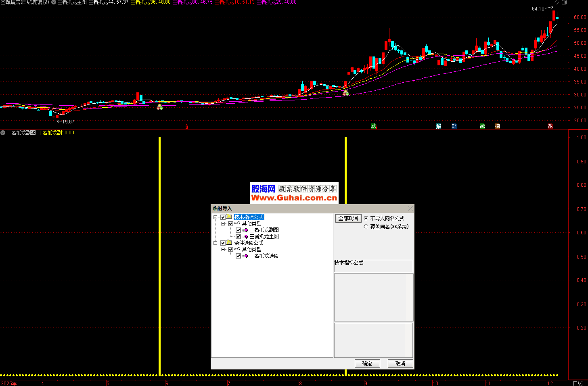Click the 日线 period label at bottom right
This screenshot has width=588, height=386.
coord(578,383)
